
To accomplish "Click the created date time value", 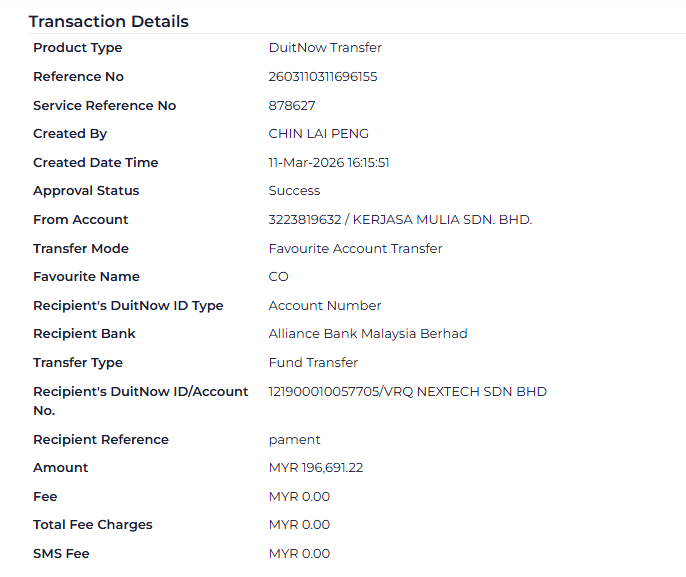I will click(x=328, y=163).
